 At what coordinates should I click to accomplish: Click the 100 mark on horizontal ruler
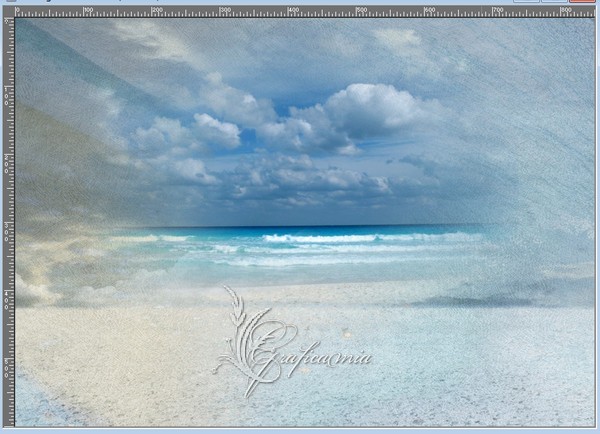click(x=88, y=10)
